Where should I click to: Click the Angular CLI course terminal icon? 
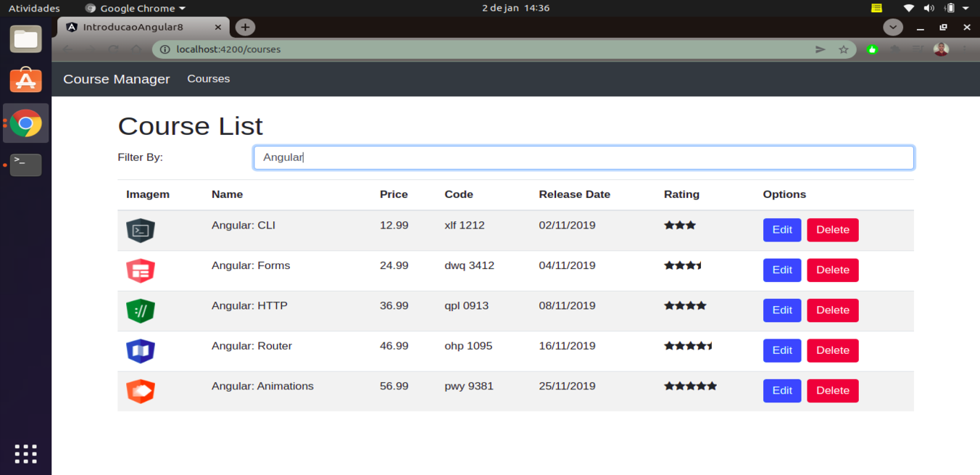[x=141, y=231]
